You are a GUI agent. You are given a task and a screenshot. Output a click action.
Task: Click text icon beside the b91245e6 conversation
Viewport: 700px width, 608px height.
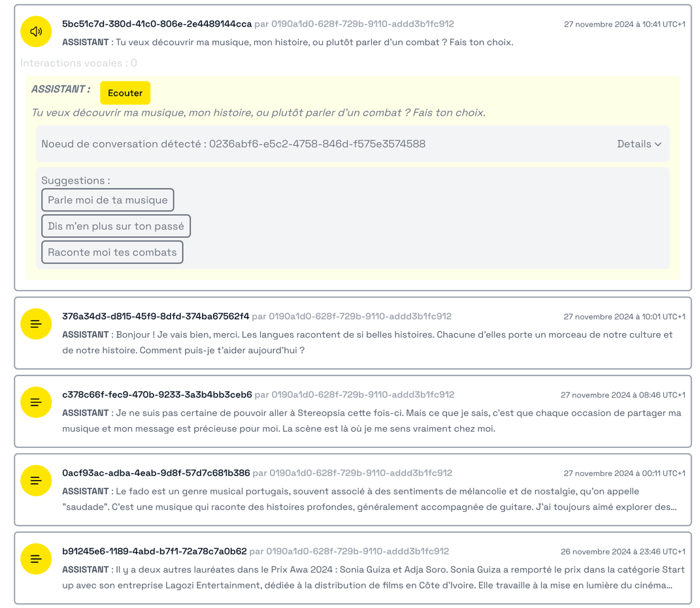pos(36,559)
